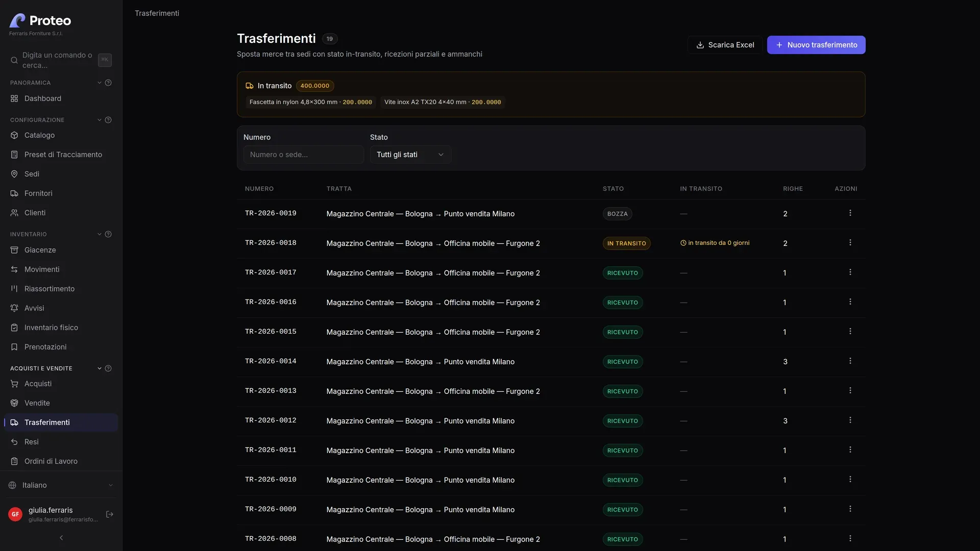
Task: Open actions menu for TR-2026-0019
Action: pyautogui.click(x=850, y=213)
